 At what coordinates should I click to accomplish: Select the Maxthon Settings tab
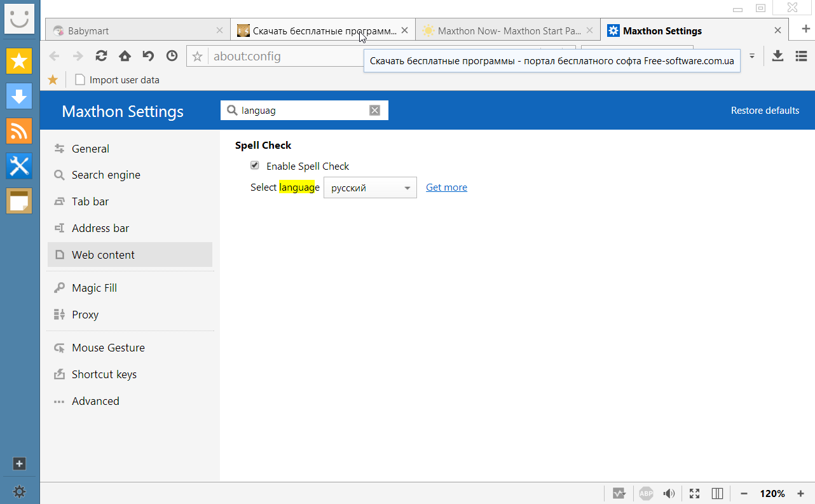tap(694, 30)
